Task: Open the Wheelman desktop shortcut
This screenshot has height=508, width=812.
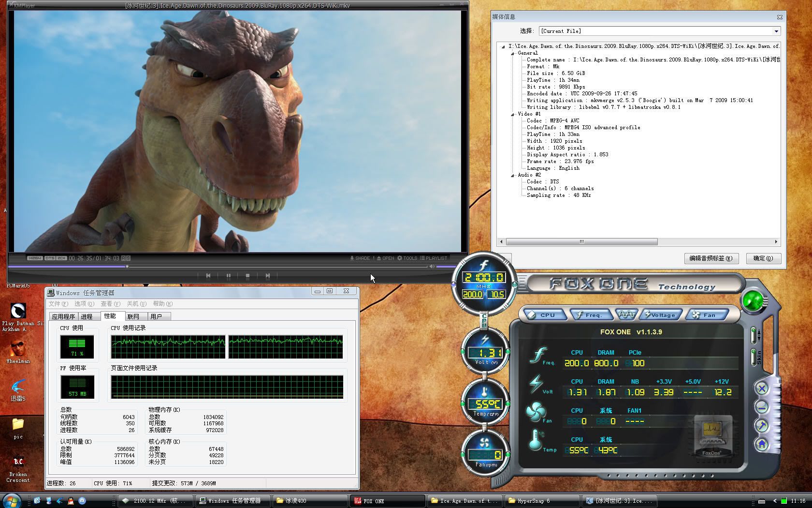Action: [x=18, y=349]
